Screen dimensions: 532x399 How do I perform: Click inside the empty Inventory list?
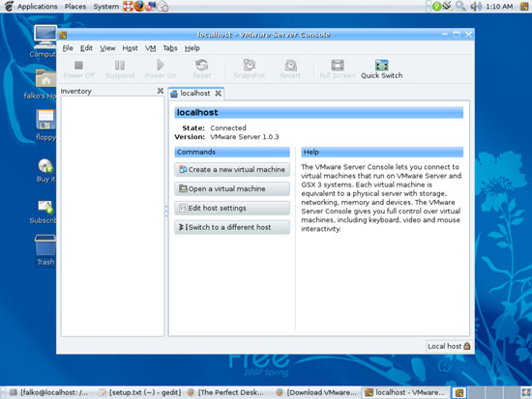point(112,216)
